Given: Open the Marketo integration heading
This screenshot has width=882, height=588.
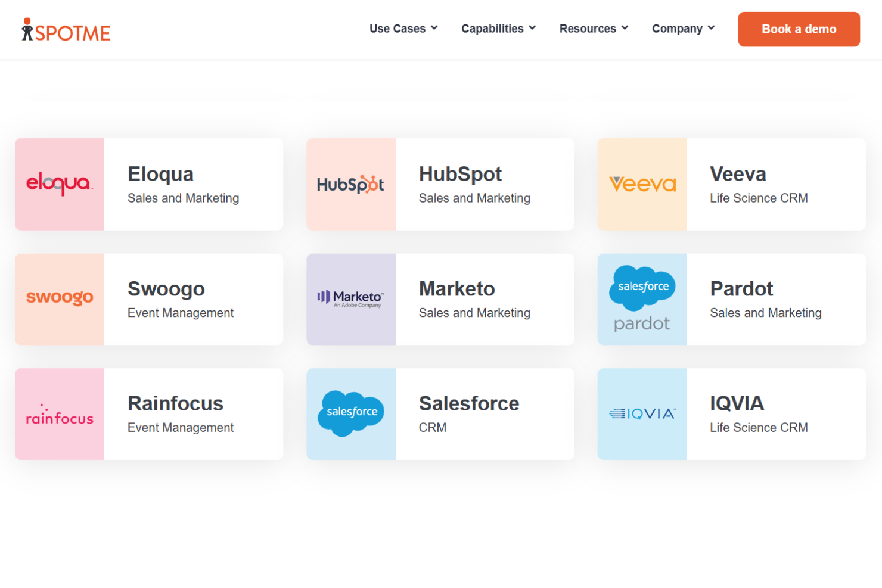Looking at the screenshot, I should point(457,289).
